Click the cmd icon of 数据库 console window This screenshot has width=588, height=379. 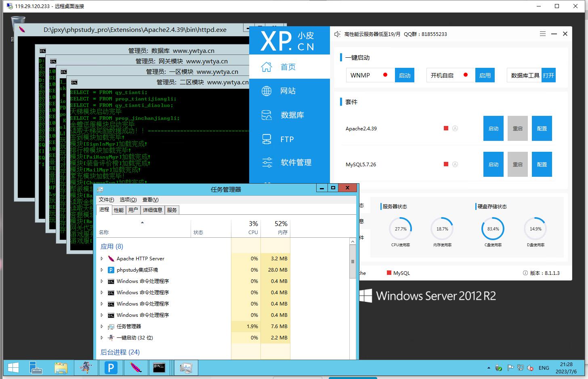pyautogui.click(x=43, y=51)
